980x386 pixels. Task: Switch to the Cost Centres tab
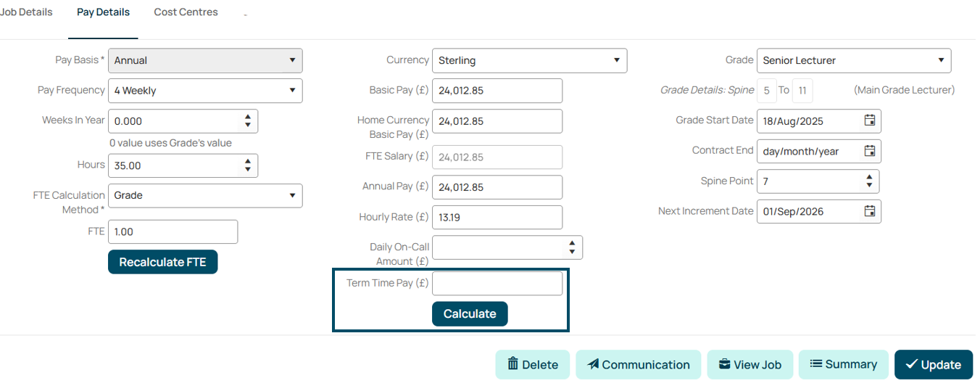[186, 12]
